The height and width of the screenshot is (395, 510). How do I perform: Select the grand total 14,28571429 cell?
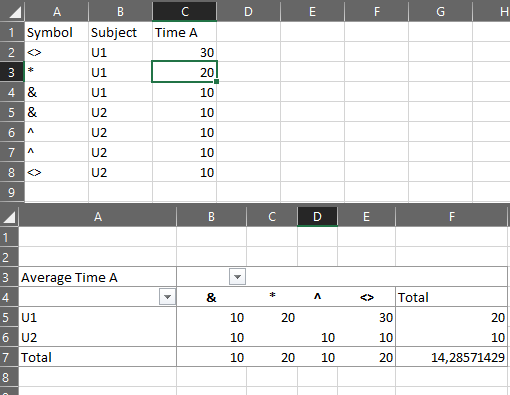pos(452,357)
